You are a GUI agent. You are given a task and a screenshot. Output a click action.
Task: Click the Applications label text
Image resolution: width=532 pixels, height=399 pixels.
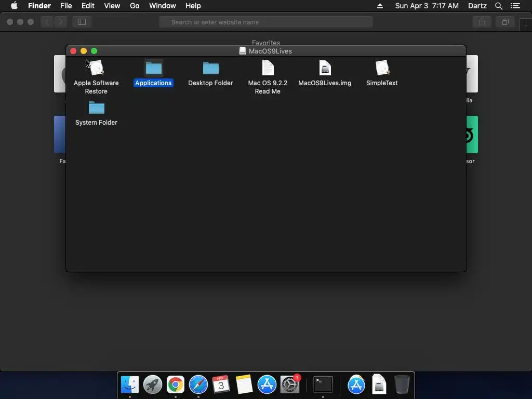point(153,83)
